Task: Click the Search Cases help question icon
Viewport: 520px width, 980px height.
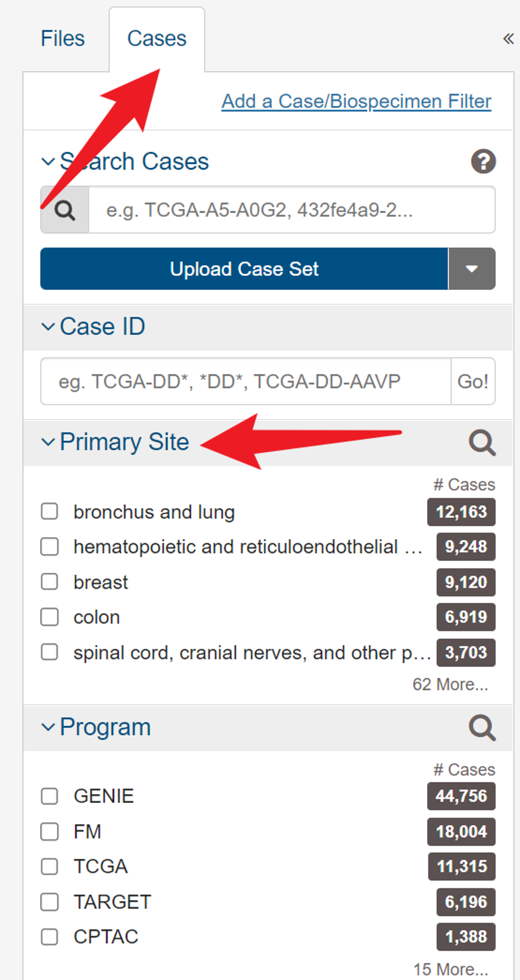Action: (483, 161)
